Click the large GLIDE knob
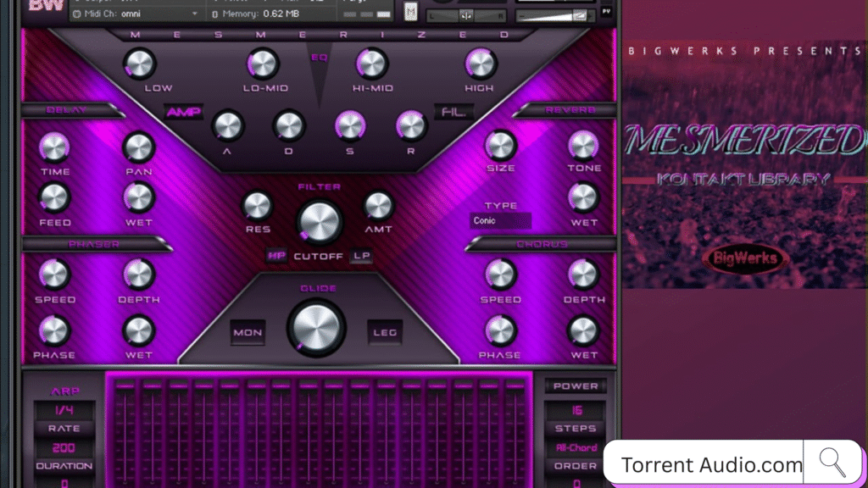 click(316, 328)
